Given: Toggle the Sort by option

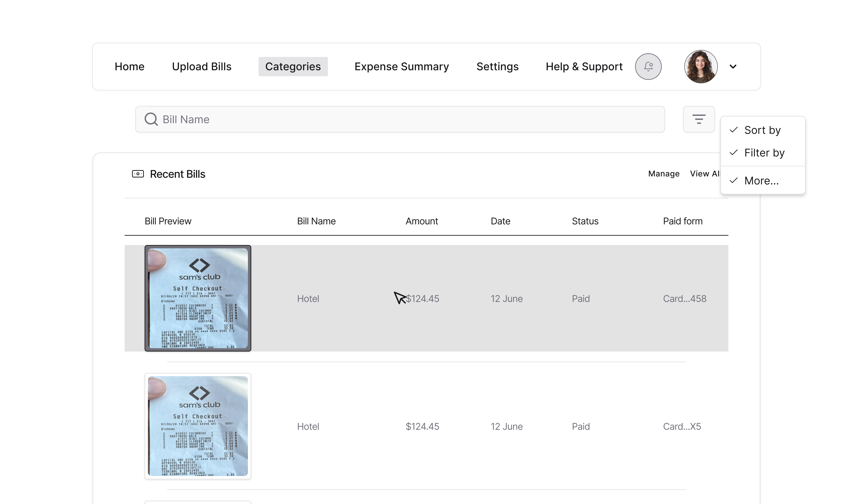Looking at the screenshot, I should pyautogui.click(x=762, y=130).
